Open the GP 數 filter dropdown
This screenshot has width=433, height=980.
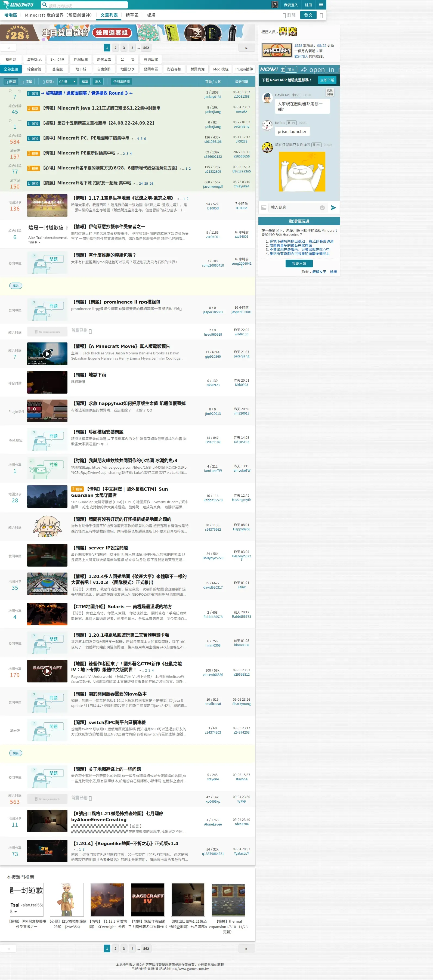(67, 82)
